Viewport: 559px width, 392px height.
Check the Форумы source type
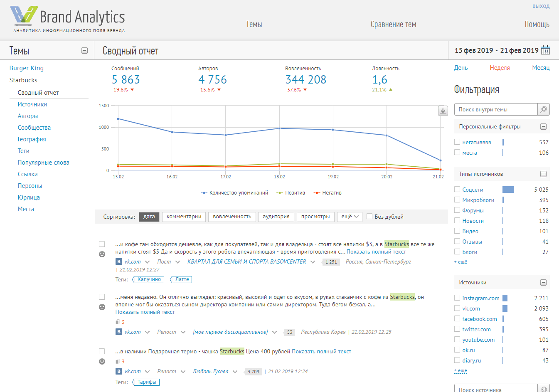[457, 210]
